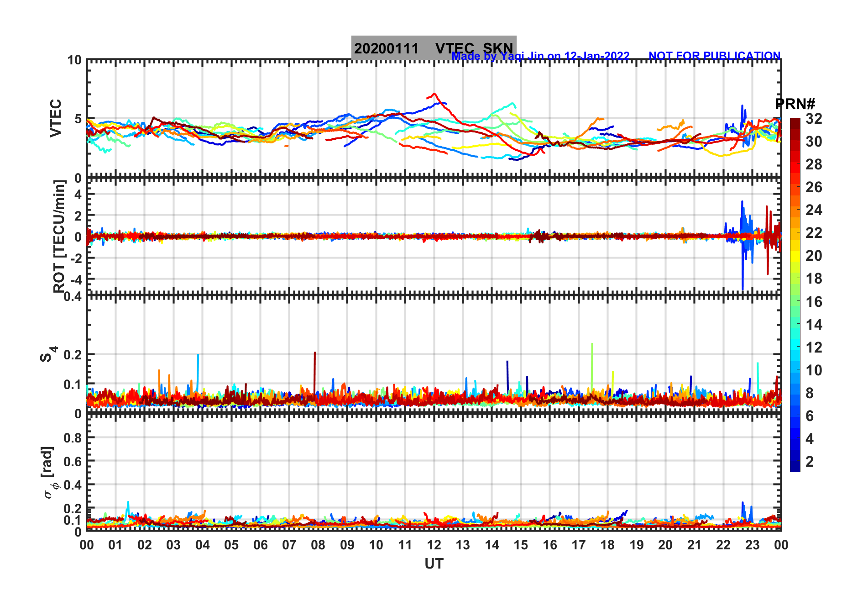Select the "0.6" tick on the sigma-phi axis
868x590 pixels.
pyautogui.click(x=73, y=461)
